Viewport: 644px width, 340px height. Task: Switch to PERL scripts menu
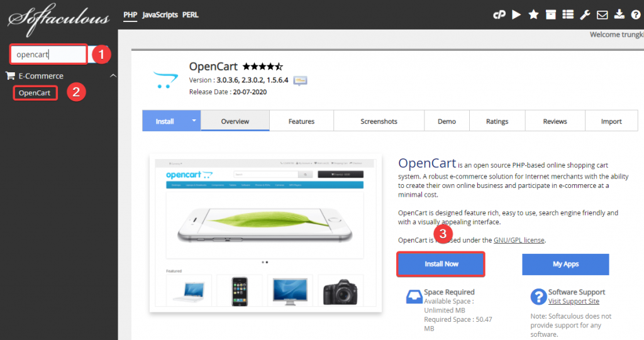click(190, 15)
